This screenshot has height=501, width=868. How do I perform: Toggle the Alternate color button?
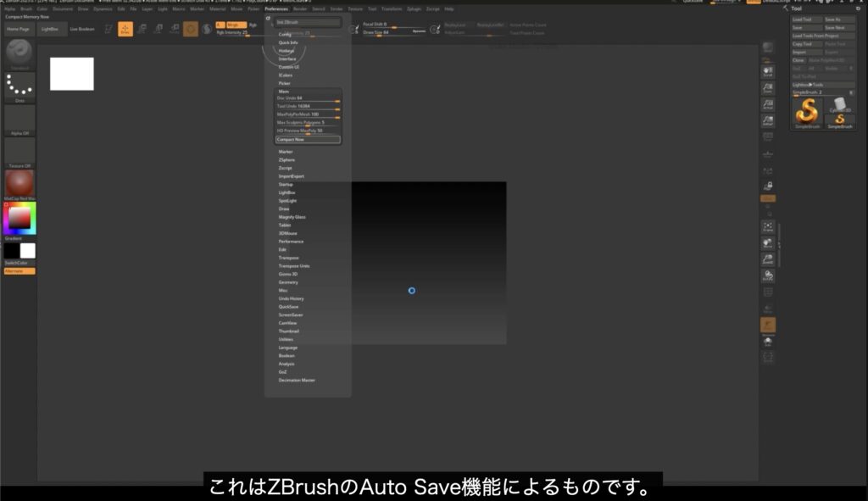[x=19, y=271]
